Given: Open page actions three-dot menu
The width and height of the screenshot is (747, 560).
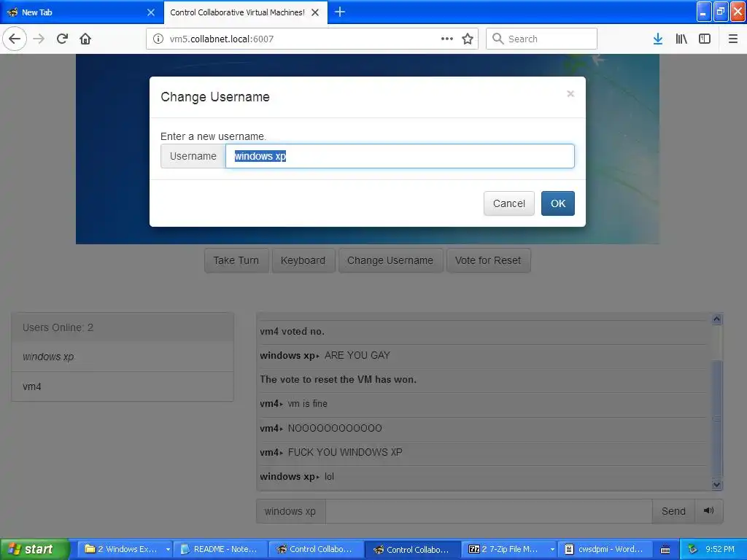Looking at the screenshot, I should [447, 39].
